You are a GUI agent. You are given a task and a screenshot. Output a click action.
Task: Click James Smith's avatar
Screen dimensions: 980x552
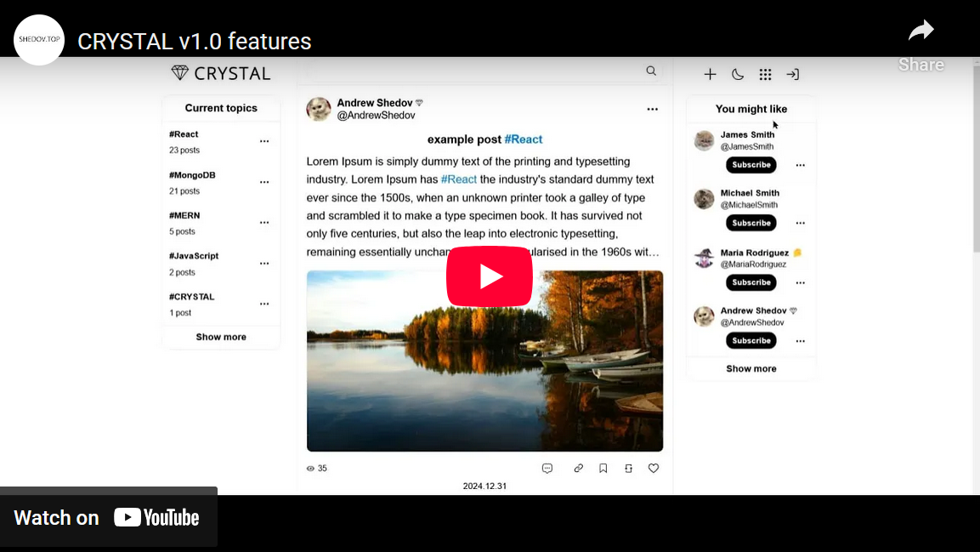coord(705,140)
